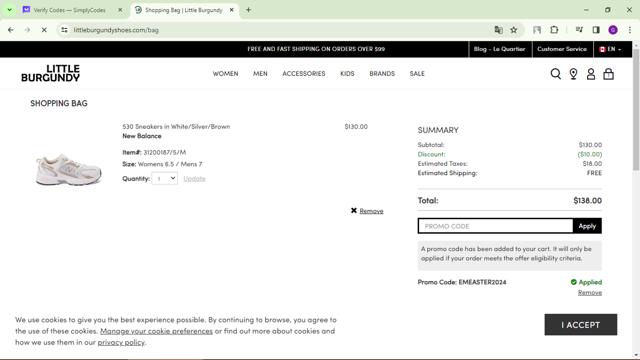Screen dimensions: 640x360
Task: Click the New Balance brand text
Action: [142, 136]
